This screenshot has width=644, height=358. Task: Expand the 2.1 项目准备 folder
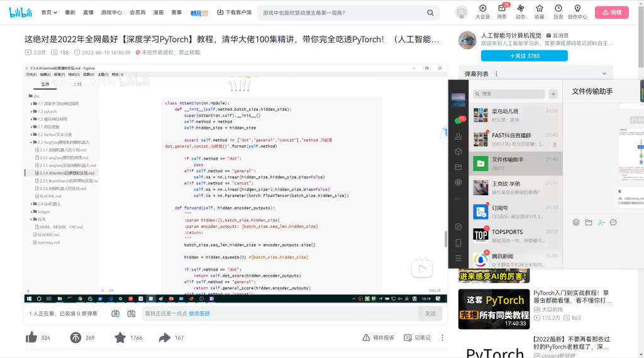(31, 127)
